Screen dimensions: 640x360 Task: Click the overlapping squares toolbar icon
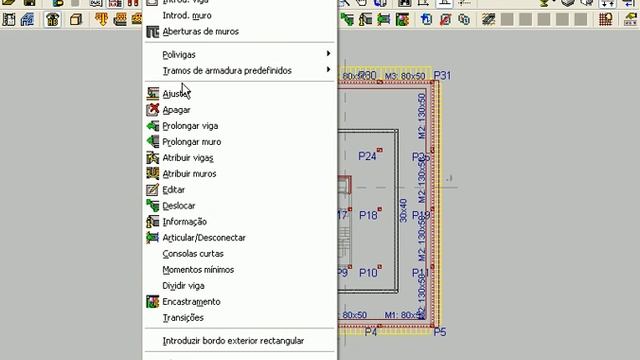tap(464, 19)
